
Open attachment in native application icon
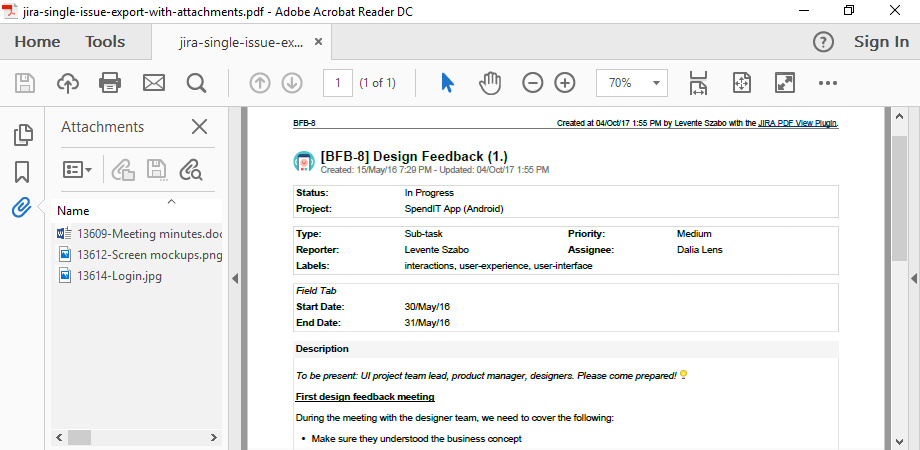[124, 170]
